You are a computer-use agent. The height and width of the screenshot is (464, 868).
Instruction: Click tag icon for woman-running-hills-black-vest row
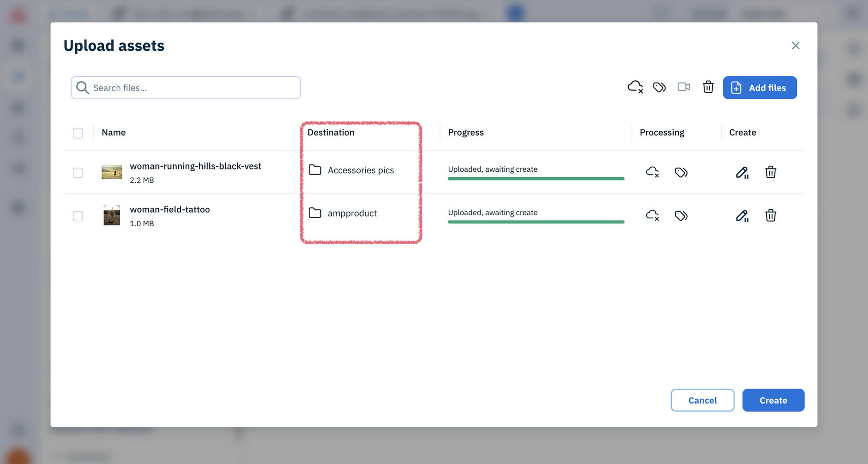tap(681, 172)
